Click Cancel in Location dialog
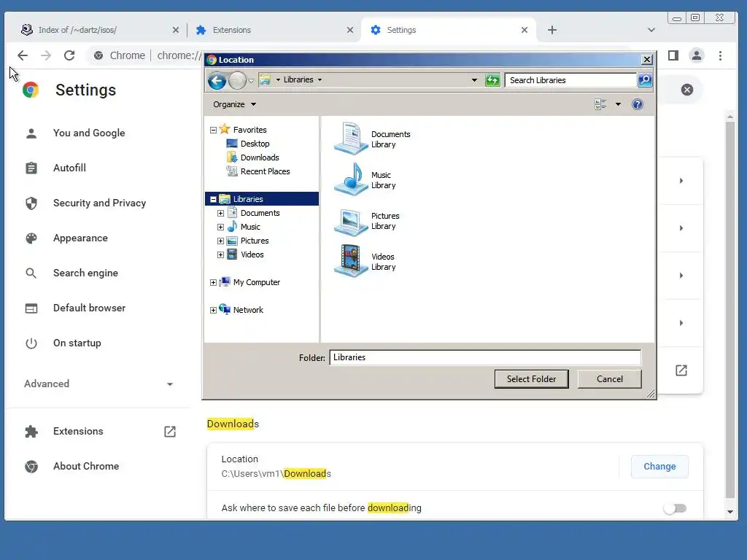The height and width of the screenshot is (560, 747). click(609, 379)
